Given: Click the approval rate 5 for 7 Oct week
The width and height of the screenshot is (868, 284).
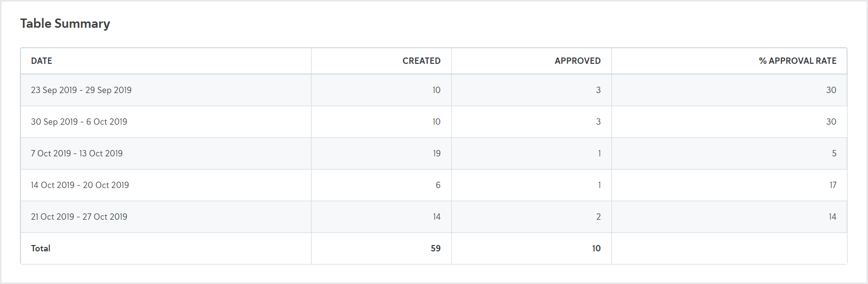Looking at the screenshot, I should click(x=833, y=153).
